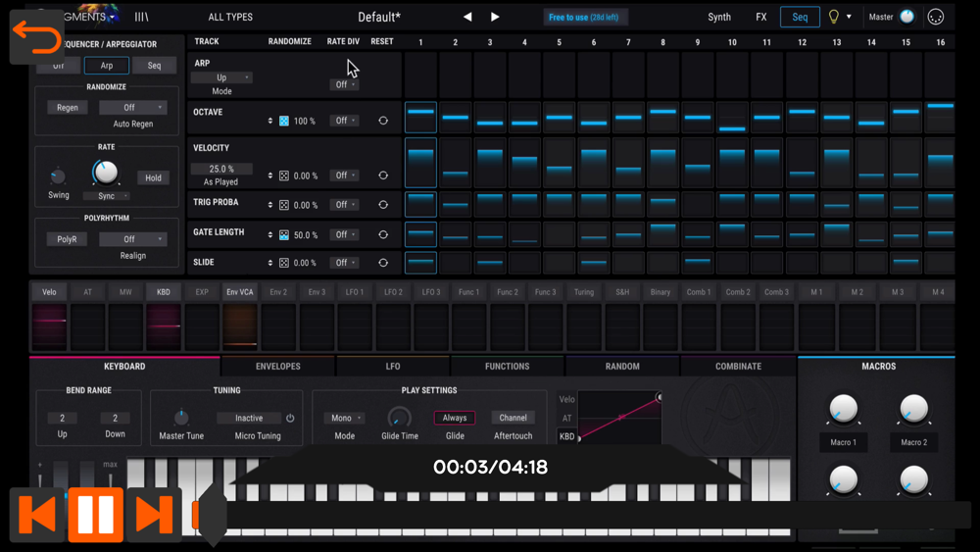Expand the Auto Regen Off dropdown

click(132, 108)
